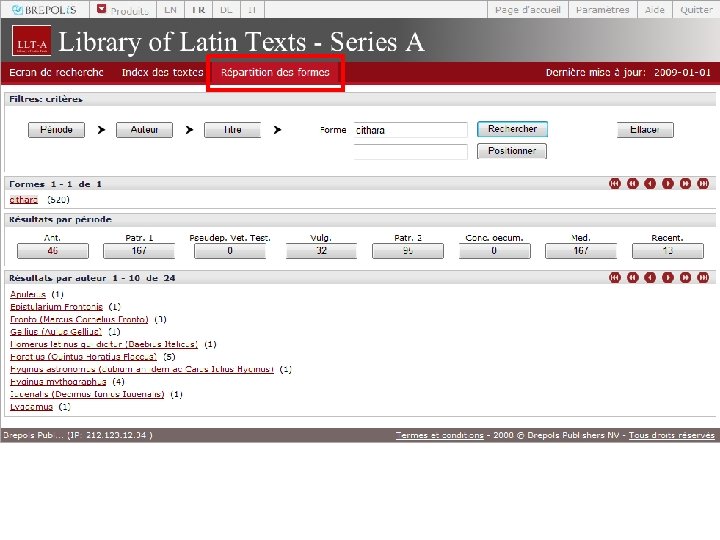The height and width of the screenshot is (540, 720).
Task: Select the Répartition des formes tab
Action: (x=275, y=73)
